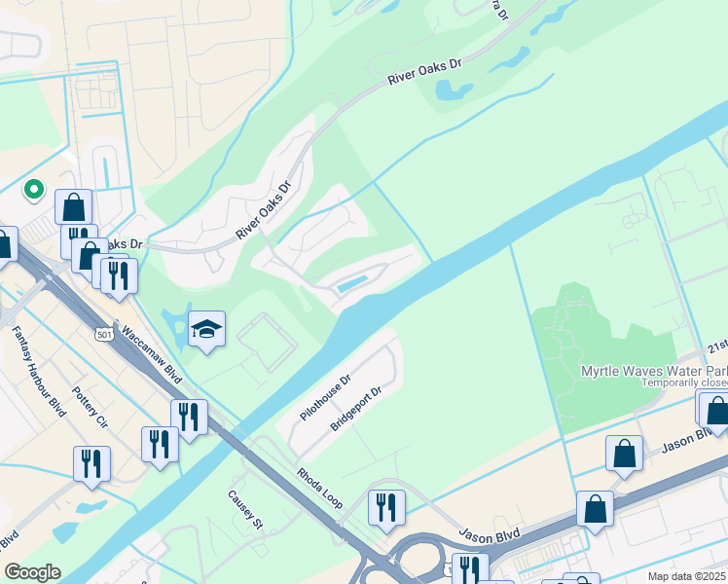The width and height of the screenshot is (728, 584).
Task: Open the restaurant marker beside Pottery Cir
Action: [161, 447]
